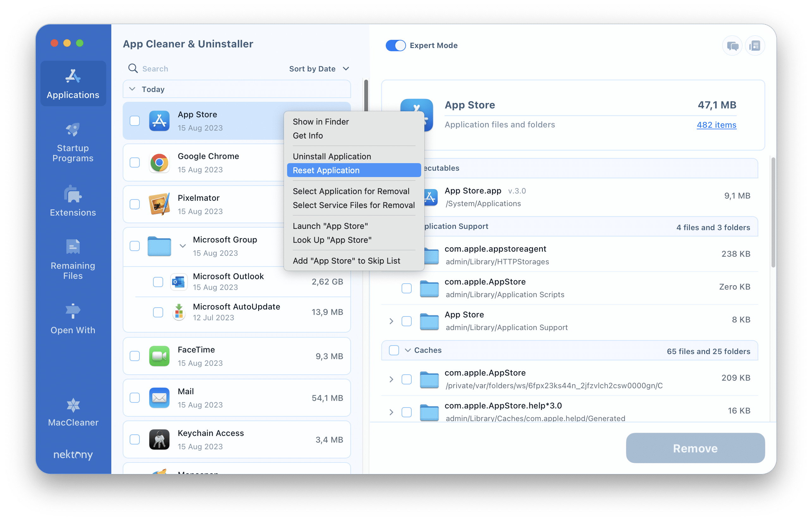This screenshot has height=521, width=812.
Task: Toggle Expert Mode switch
Action: [395, 45]
